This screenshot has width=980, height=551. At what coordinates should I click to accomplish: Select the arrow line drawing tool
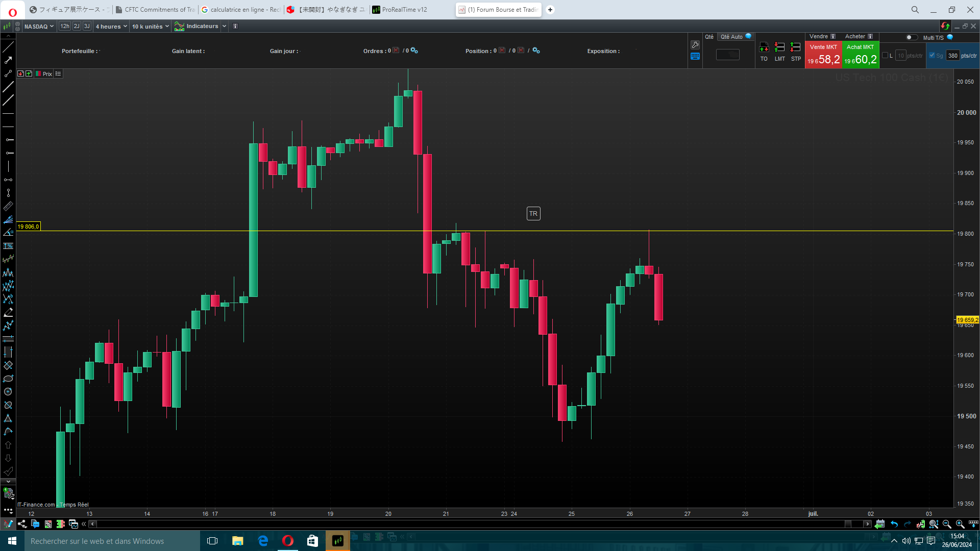coord(8,60)
